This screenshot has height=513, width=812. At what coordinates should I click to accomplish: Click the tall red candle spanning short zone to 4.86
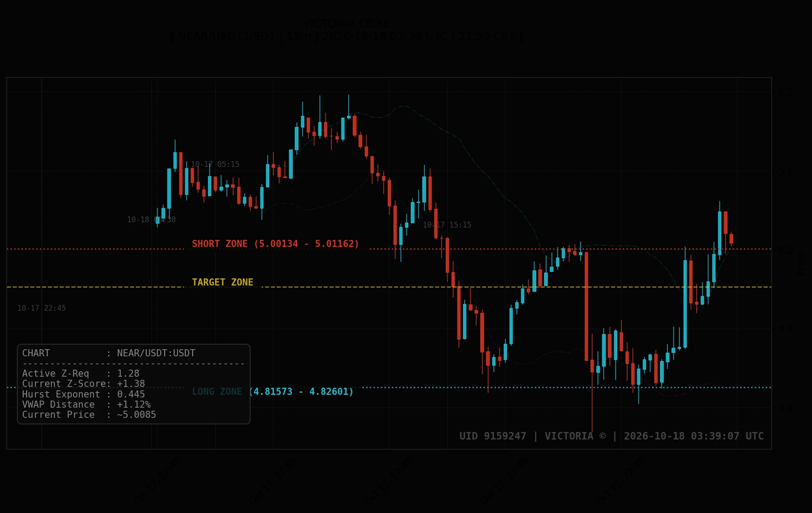[587, 306]
